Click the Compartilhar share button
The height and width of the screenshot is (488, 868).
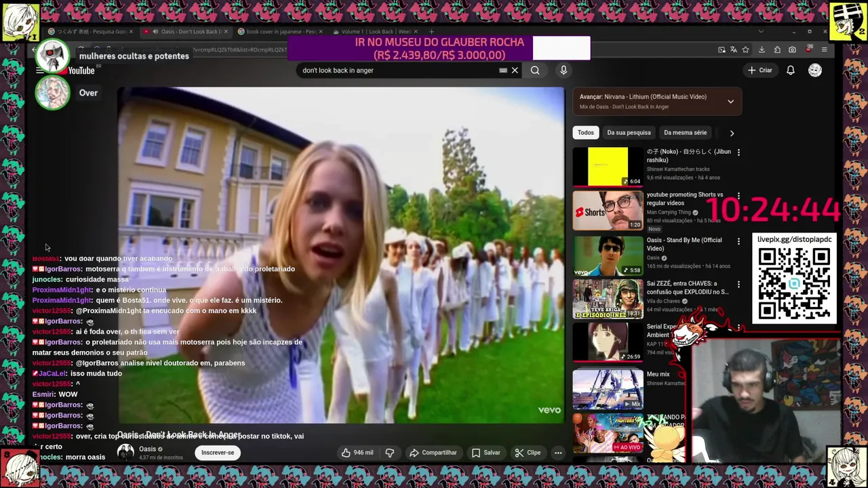(x=433, y=453)
